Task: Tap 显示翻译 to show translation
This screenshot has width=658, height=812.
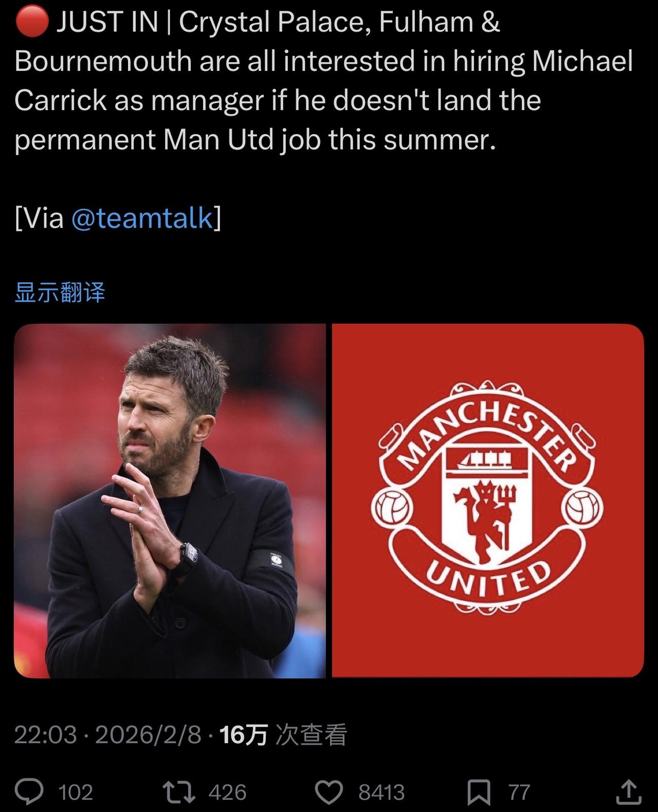Action: pos(60,293)
